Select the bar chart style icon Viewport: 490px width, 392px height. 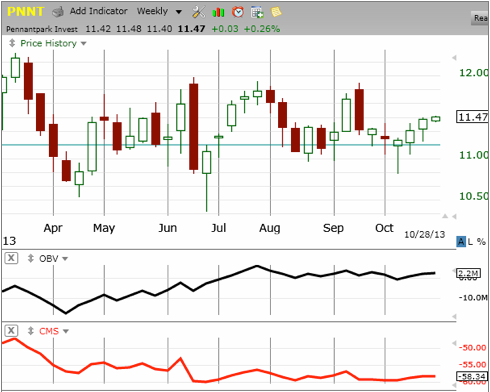point(218,13)
